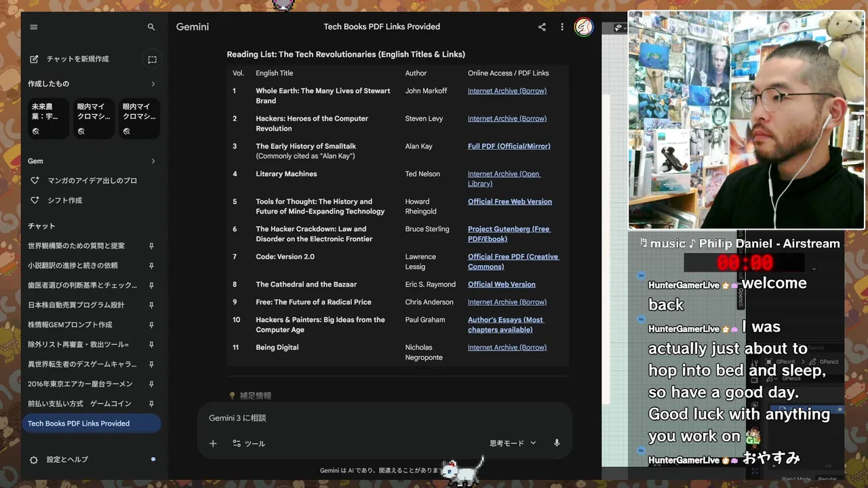Click 補足情報 lightbulb heading
Viewport: 868px width, 488px height.
[x=250, y=396]
